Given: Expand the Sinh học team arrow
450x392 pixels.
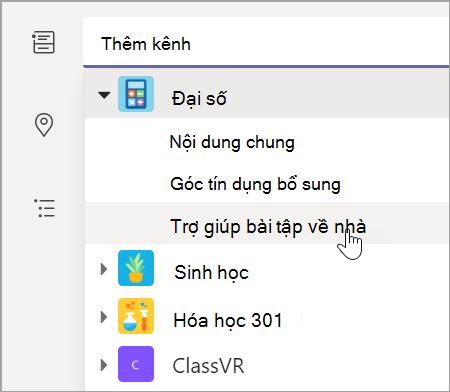Looking at the screenshot, I should (104, 269).
